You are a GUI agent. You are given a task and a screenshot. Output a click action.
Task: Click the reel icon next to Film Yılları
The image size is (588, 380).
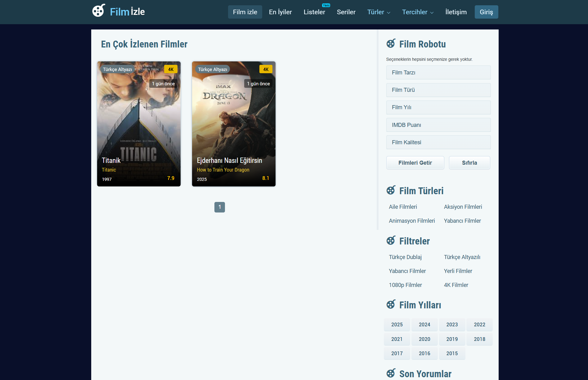pyautogui.click(x=391, y=305)
